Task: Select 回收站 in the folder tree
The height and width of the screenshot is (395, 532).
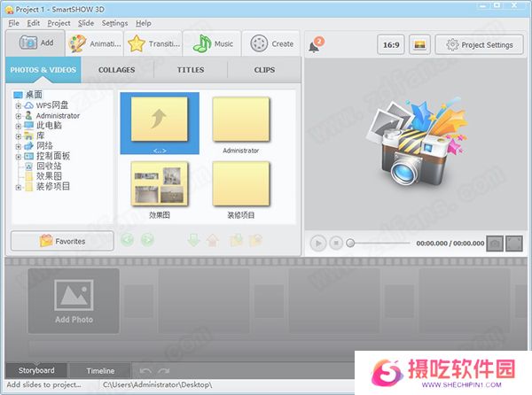Action: pos(49,166)
